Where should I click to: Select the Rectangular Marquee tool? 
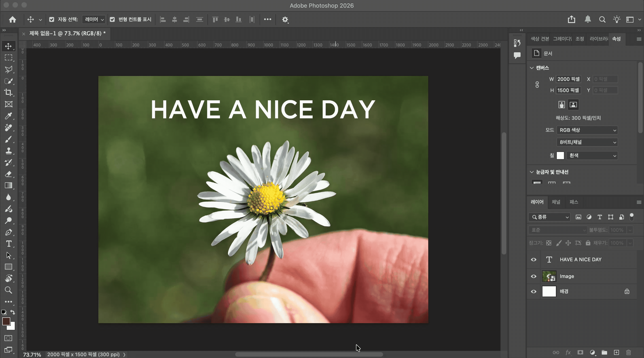pos(8,58)
